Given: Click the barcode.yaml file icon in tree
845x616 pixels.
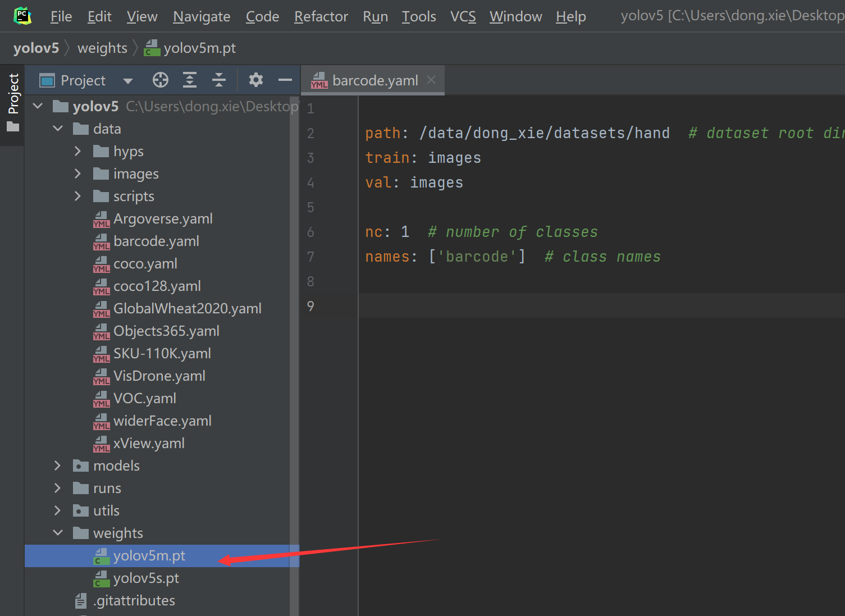Looking at the screenshot, I should (x=101, y=241).
